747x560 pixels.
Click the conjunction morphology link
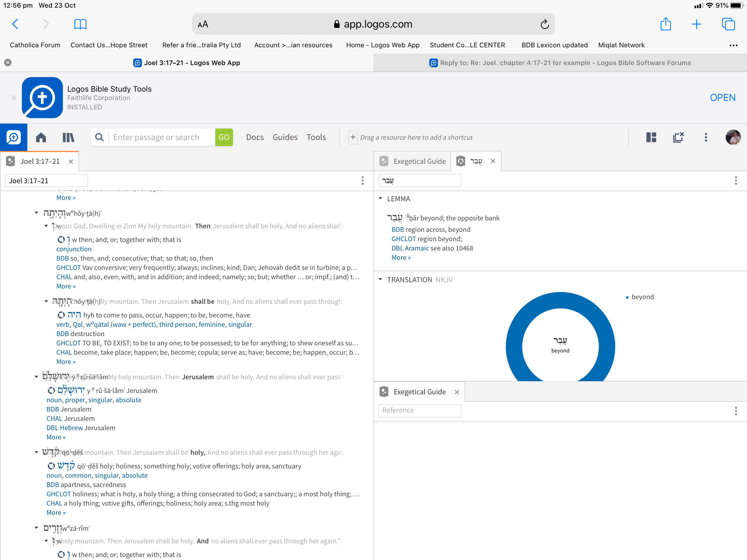click(74, 249)
